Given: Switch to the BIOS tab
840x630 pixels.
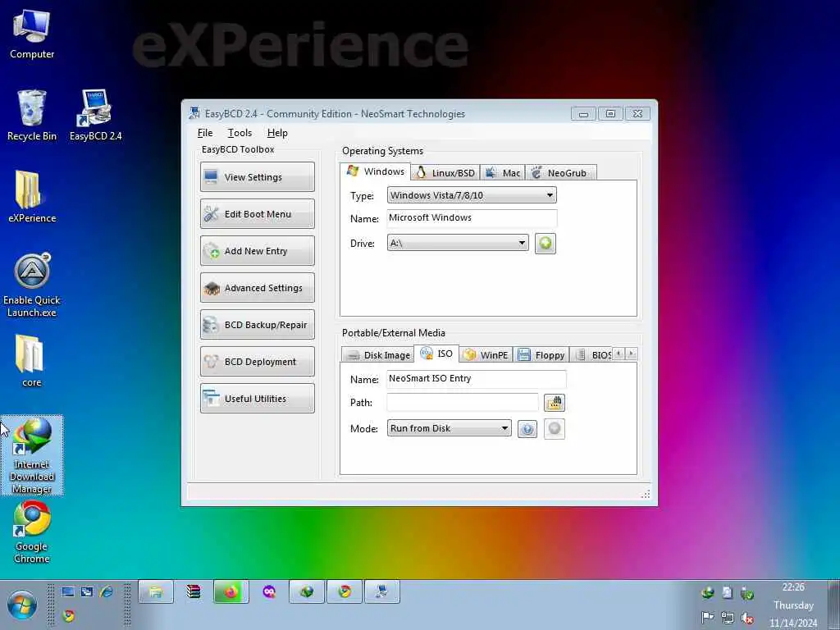Looking at the screenshot, I should pyautogui.click(x=592, y=355).
